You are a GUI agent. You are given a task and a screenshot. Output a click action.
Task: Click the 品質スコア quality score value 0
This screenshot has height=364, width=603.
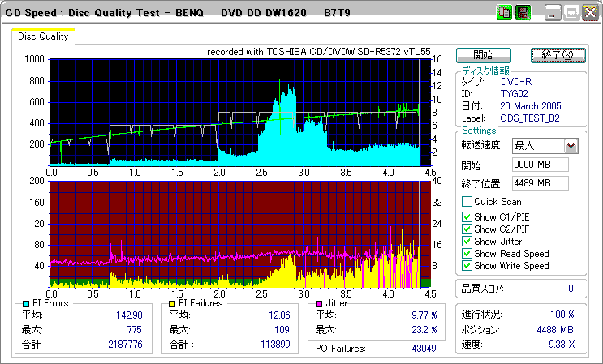click(571, 289)
